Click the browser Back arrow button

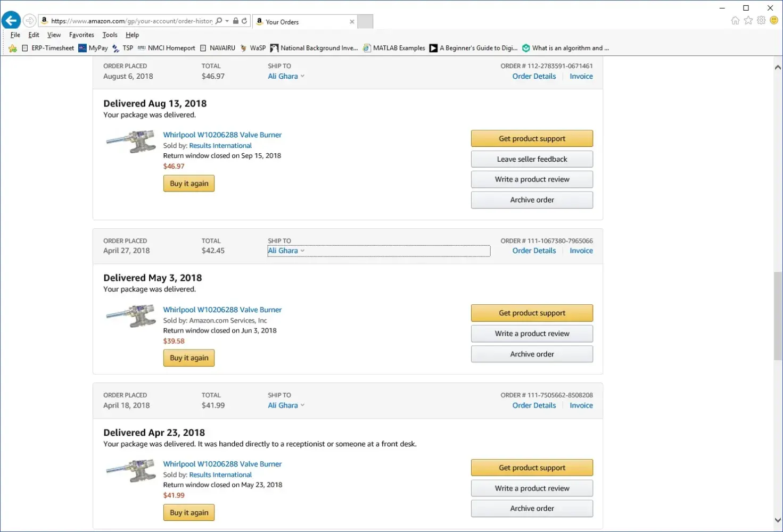click(x=11, y=21)
